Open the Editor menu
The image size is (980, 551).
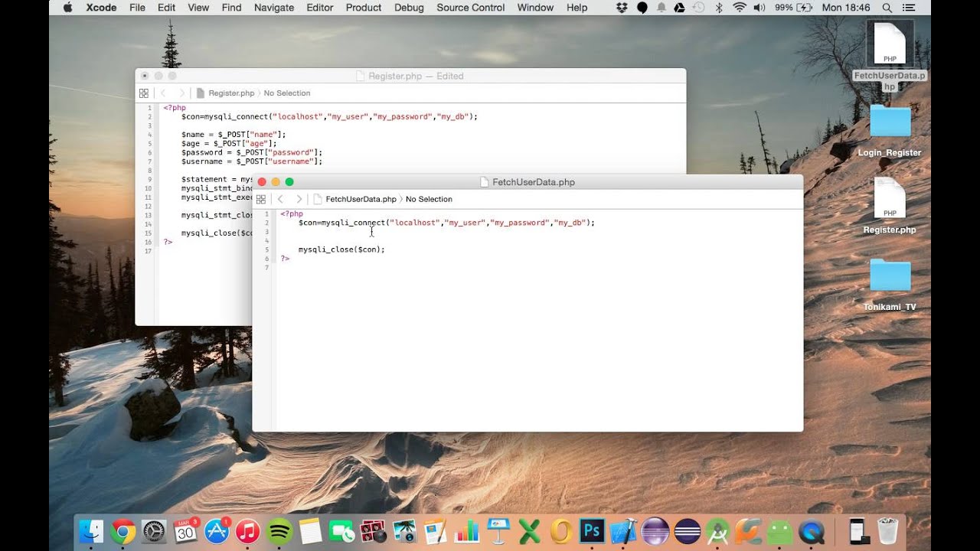(320, 8)
